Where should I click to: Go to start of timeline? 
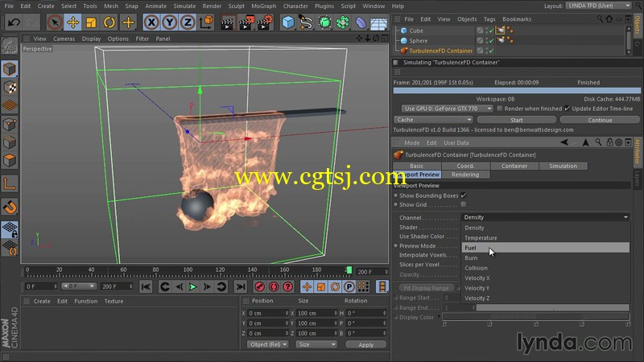click(x=146, y=286)
